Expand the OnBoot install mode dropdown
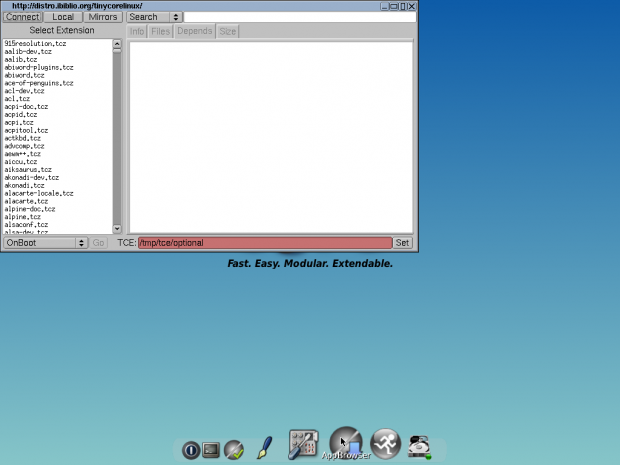 point(45,243)
